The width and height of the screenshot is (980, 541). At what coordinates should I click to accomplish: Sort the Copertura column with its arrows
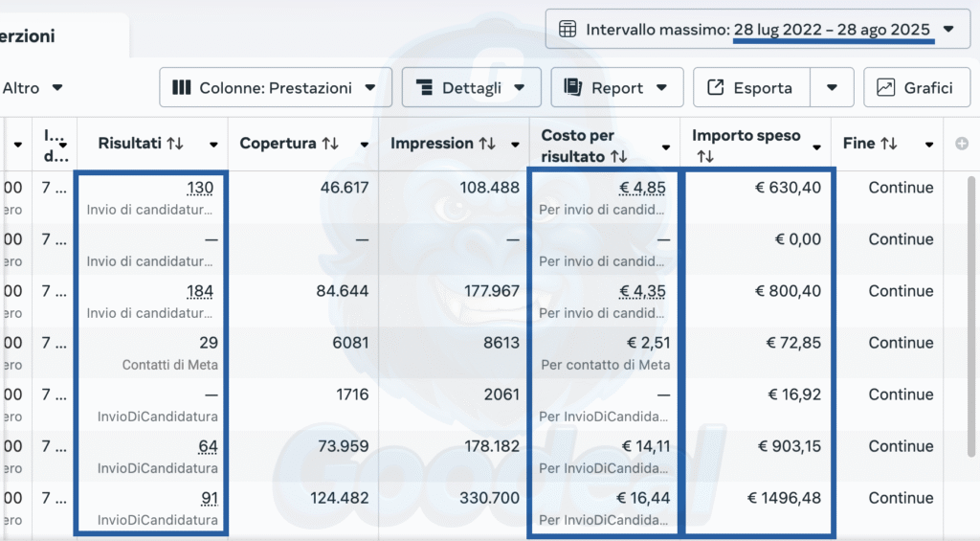point(330,144)
